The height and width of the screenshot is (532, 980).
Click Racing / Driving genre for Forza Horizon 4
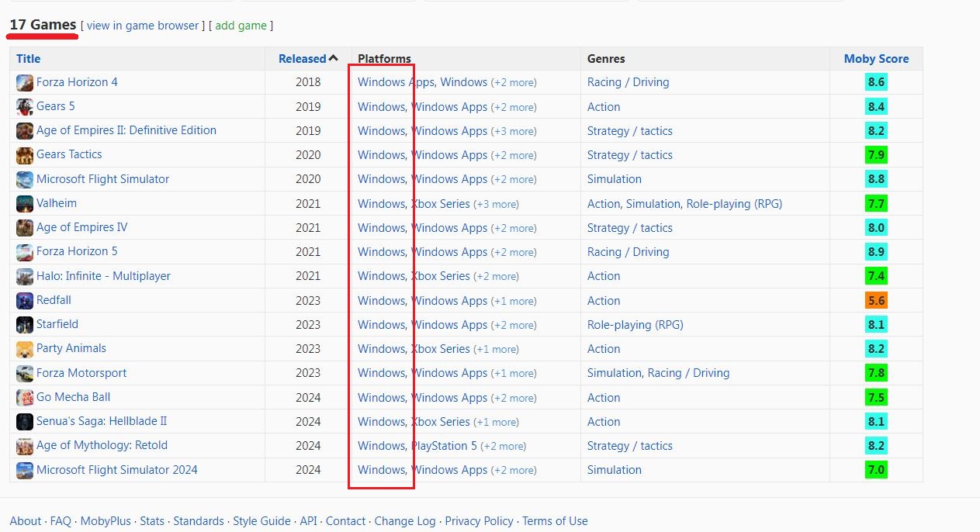point(628,82)
